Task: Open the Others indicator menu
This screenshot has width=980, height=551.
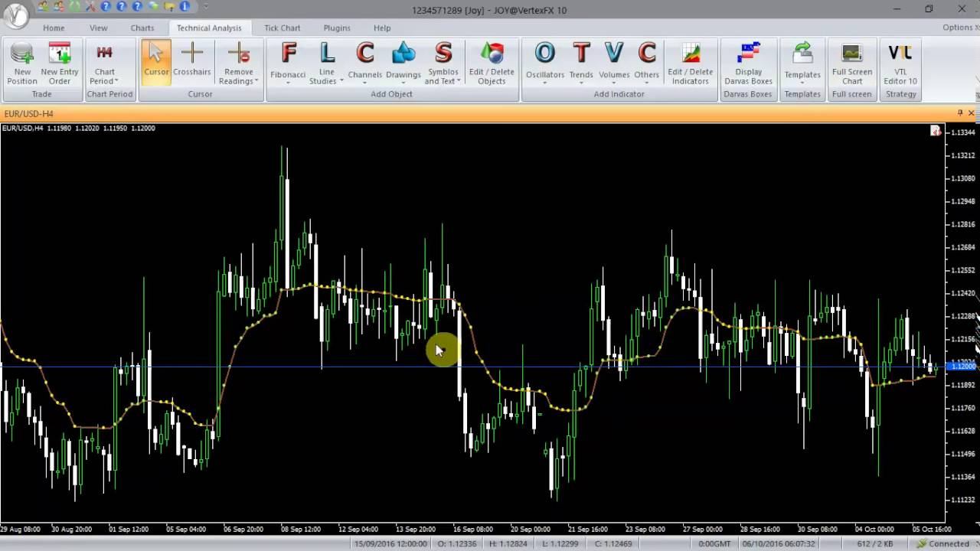Action: click(x=647, y=64)
